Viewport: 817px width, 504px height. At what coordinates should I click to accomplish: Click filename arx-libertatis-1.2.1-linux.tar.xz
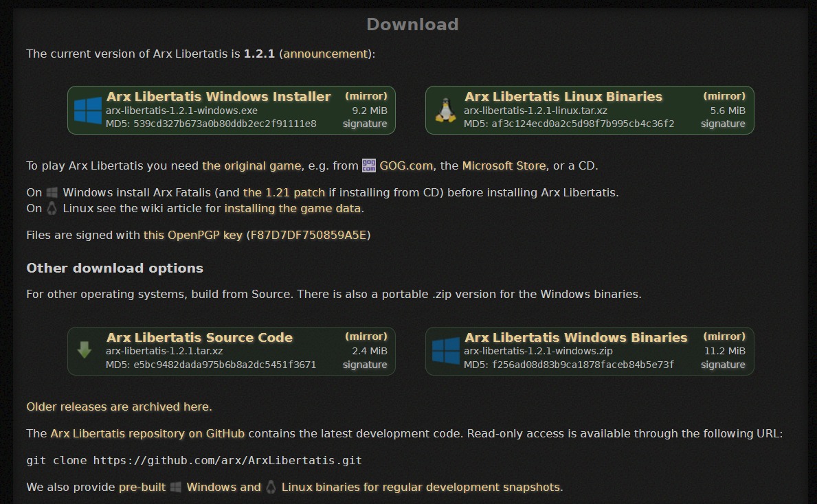pos(536,111)
